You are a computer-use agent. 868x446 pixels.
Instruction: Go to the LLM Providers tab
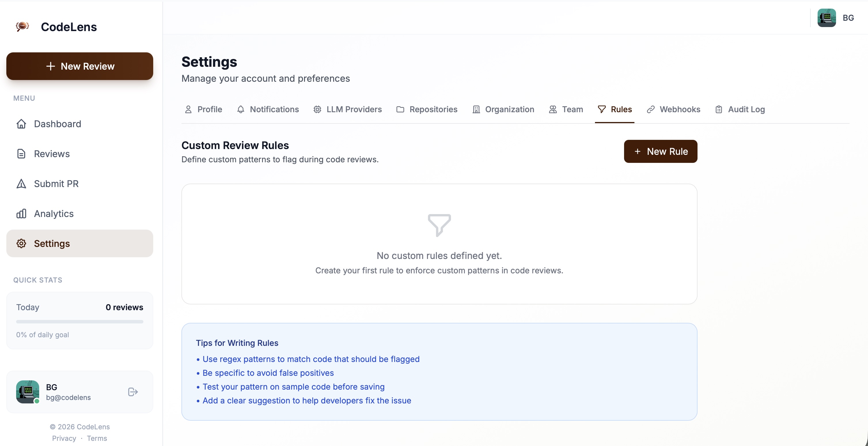click(347, 109)
